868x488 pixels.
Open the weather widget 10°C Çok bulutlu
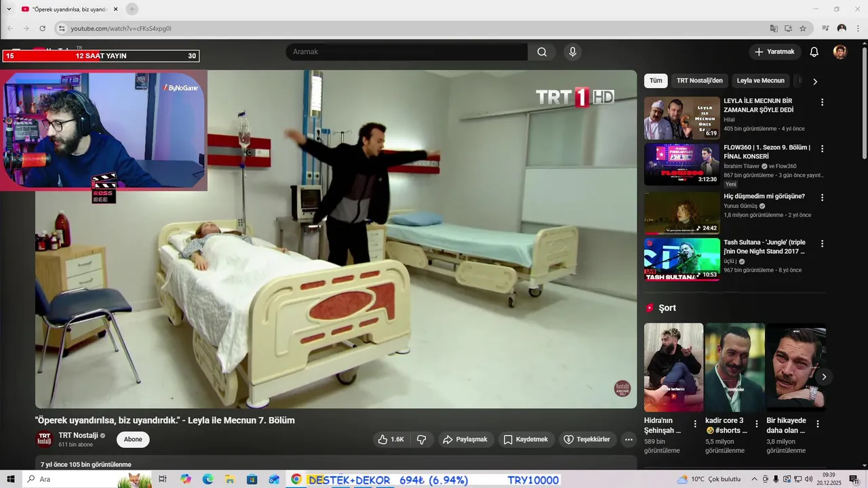click(x=709, y=479)
